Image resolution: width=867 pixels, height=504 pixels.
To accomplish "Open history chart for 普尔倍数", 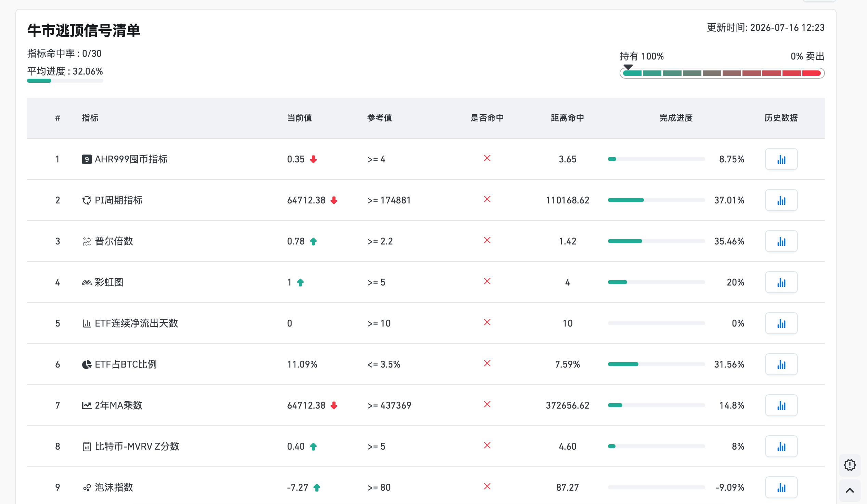I will pos(781,241).
